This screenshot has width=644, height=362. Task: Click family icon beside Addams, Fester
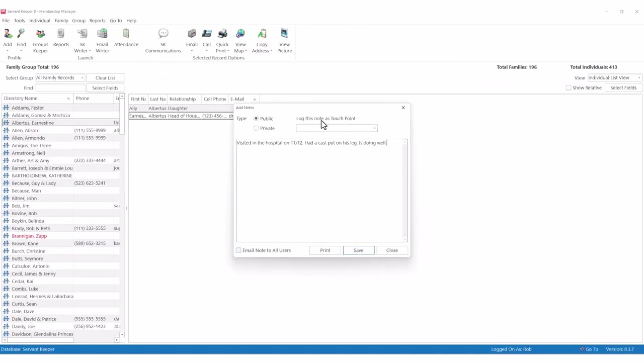(x=6, y=108)
